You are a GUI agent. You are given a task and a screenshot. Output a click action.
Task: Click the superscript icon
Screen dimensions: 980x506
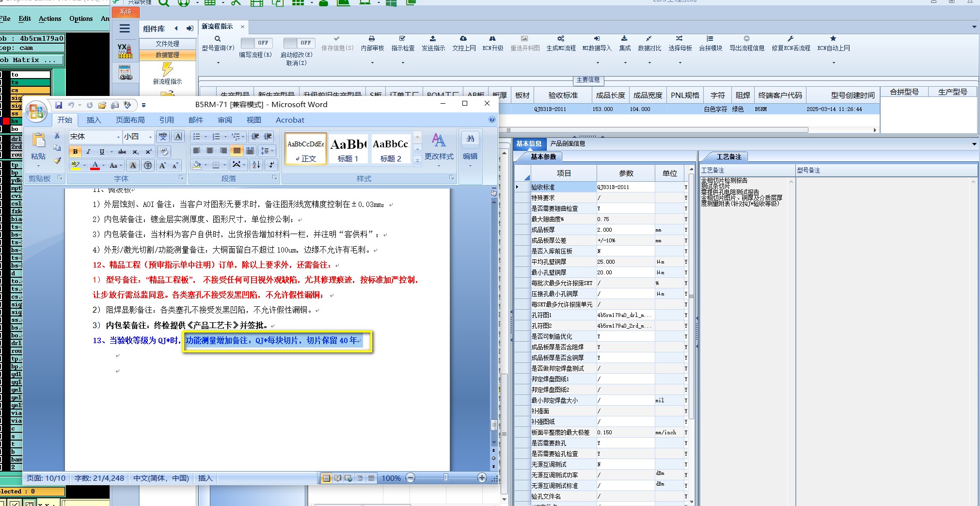click(x=149, y=152)
